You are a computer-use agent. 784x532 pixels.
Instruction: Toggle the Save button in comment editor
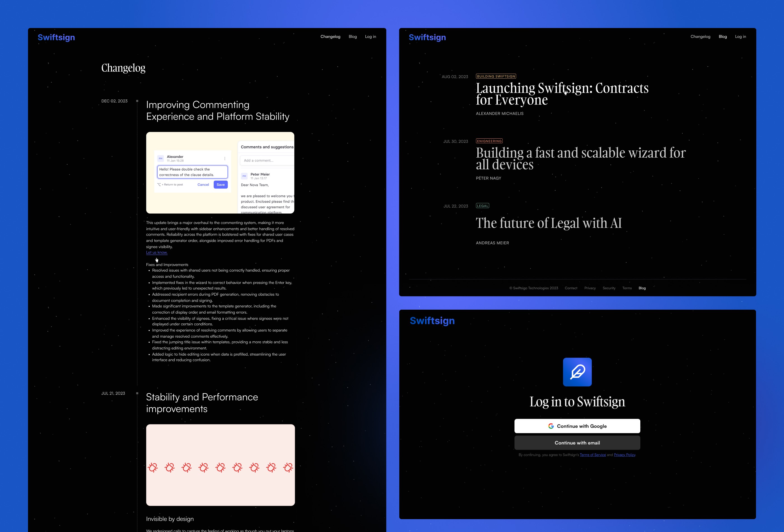[221, 186]
